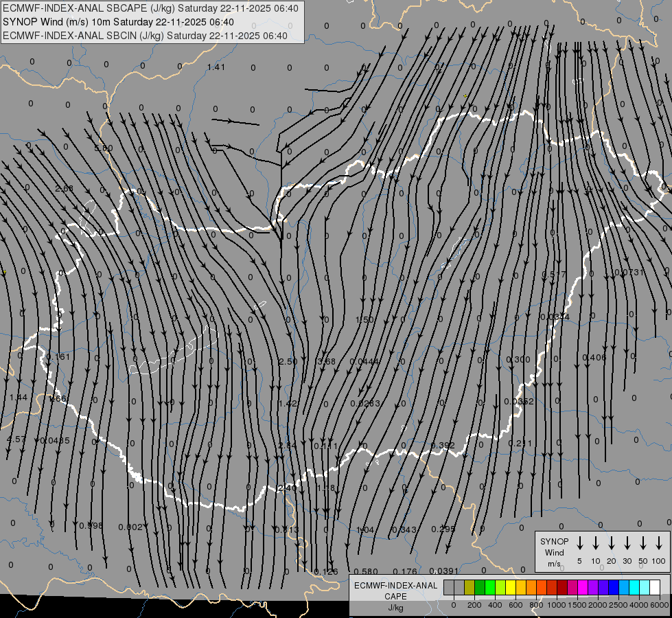Click the 100 m/s wind arrow in legend
The width and height of the screenshot is (672, 618).
[659, 543]
